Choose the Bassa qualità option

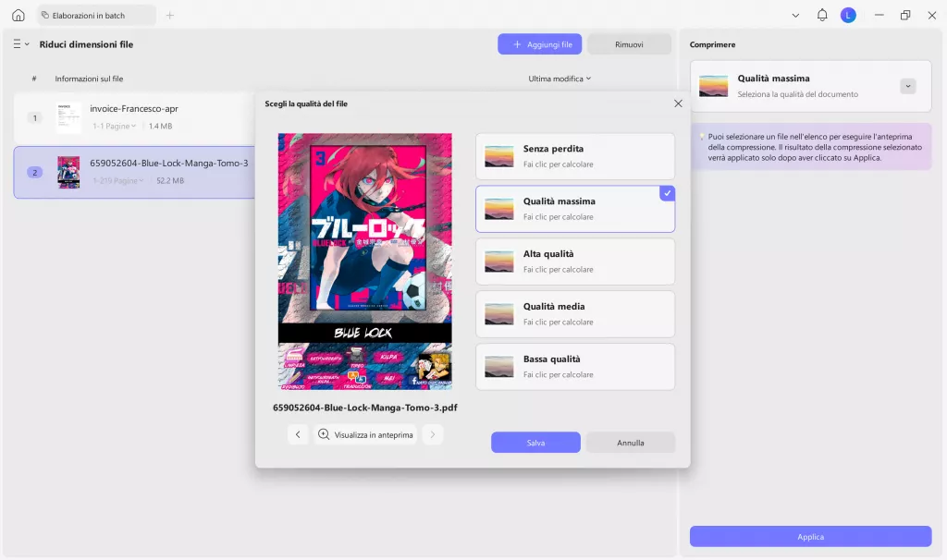pyautogui.click(x=575, y=366)
